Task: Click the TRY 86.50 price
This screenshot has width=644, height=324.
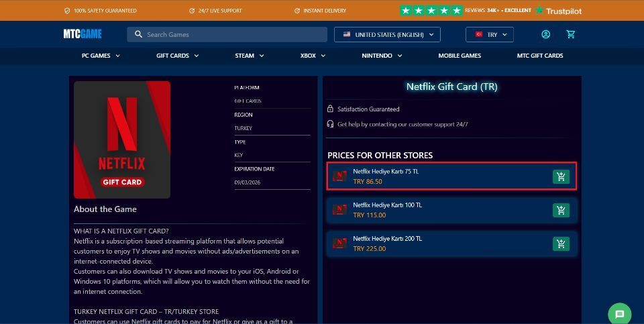Action: [x=368, y=182]
